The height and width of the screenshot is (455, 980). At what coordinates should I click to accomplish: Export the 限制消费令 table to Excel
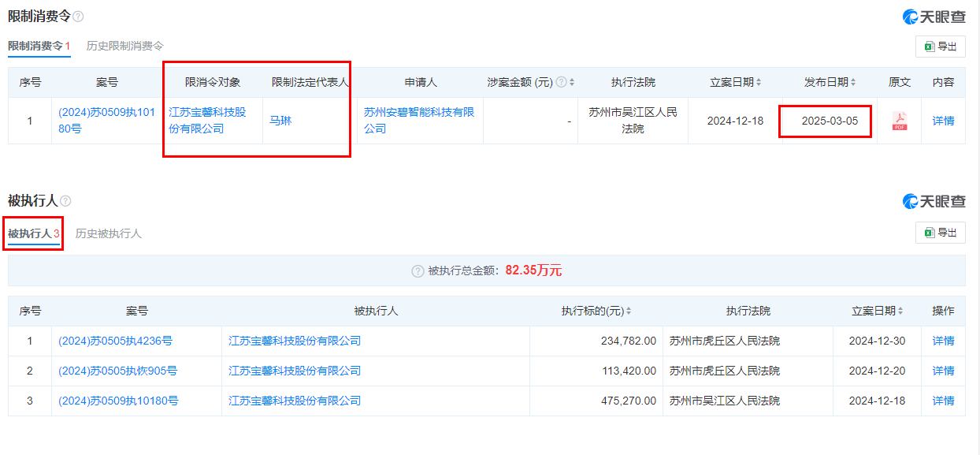(x=940, y=47)
